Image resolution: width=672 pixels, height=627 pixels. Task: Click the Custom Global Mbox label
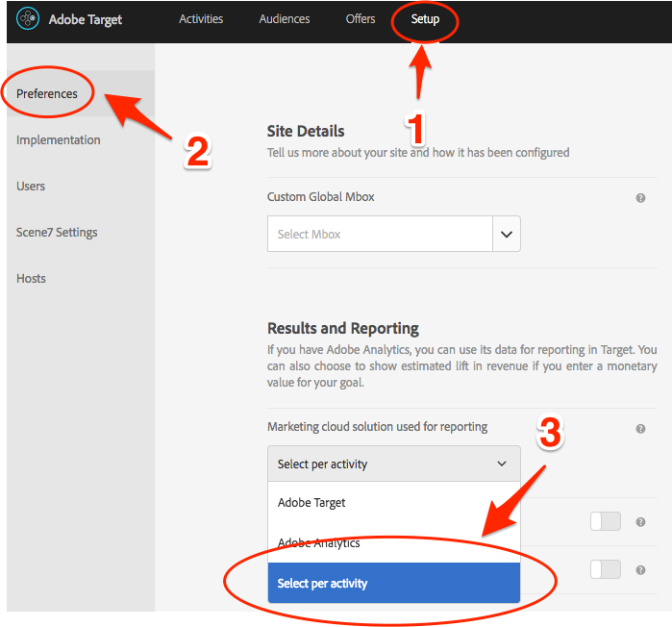point(320,197)
